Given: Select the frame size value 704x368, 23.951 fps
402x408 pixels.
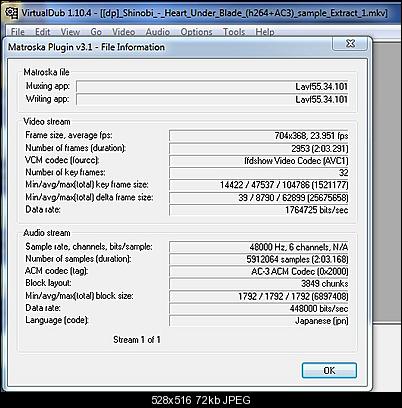Looking at the screenshot, I should pos(259,136).
